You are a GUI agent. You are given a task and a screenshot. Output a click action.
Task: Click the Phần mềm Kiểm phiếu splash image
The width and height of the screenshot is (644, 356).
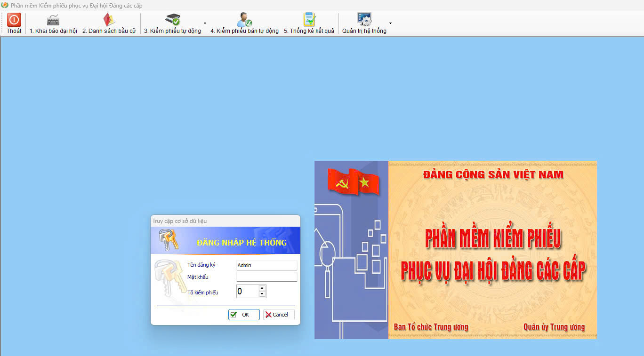coord(456,250)
